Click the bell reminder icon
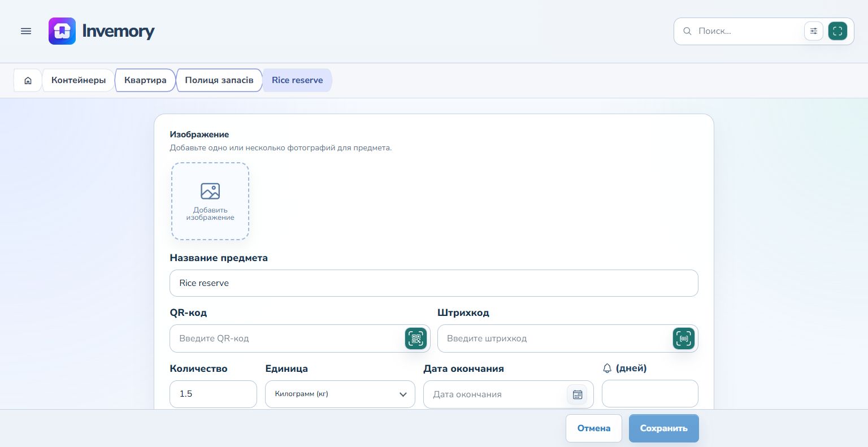 point(607,368)
